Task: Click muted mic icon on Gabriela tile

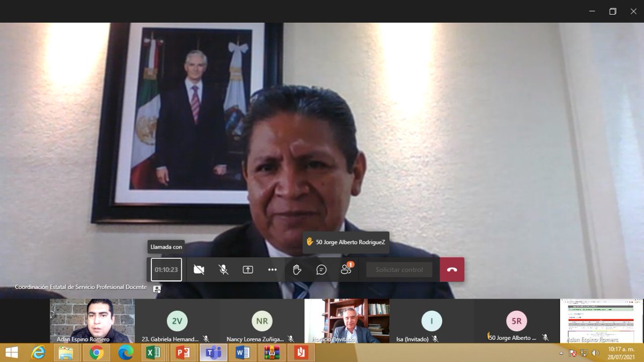Action: click(x=206, y=339)
